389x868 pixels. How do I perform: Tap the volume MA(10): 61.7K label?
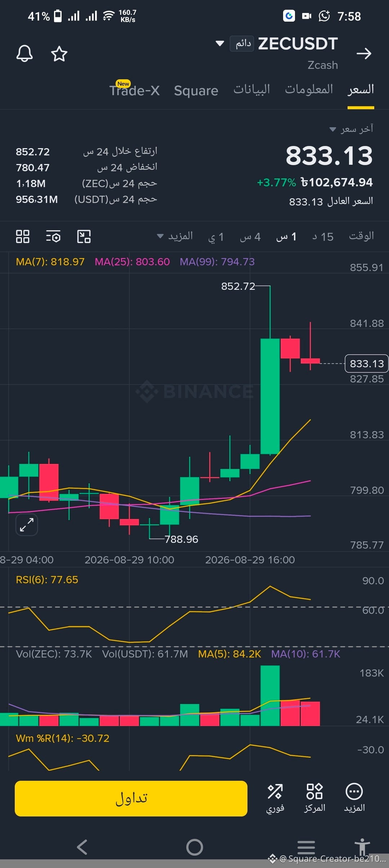[305, 654]
